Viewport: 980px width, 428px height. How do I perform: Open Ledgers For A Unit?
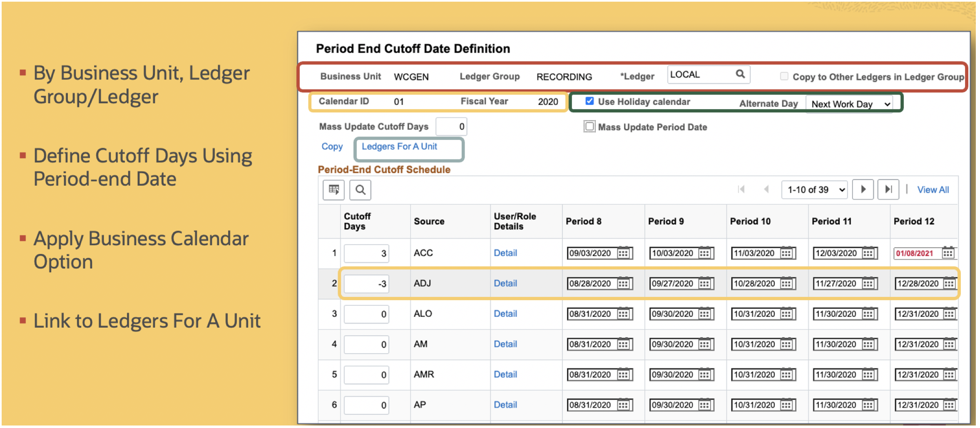pos(400,147)
